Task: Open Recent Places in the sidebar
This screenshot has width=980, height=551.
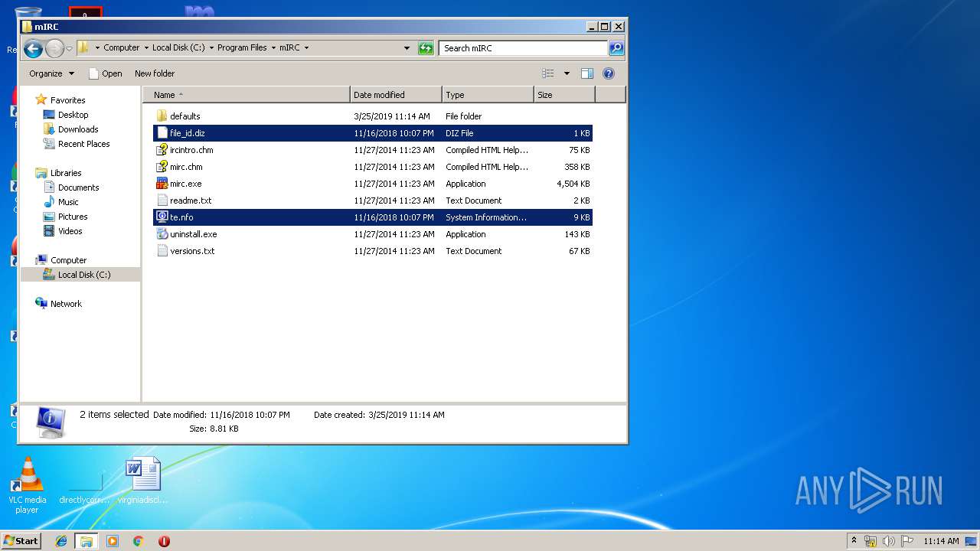Action: [83, 144]
